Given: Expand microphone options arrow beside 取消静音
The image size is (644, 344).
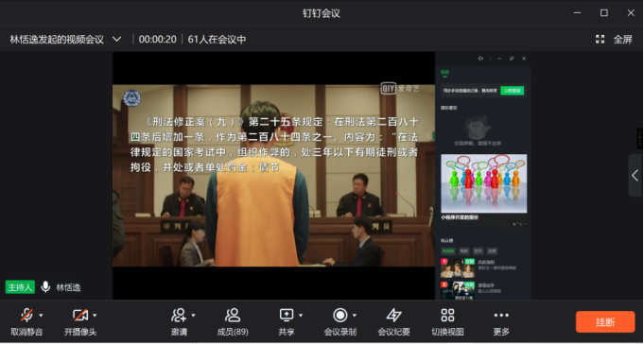Looking at the screenshot, I should tap(41, 316).
